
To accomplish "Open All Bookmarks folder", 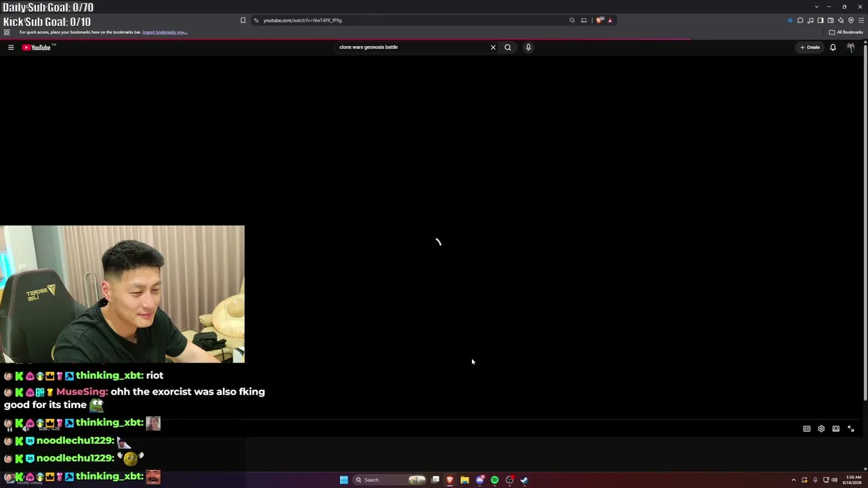I will (x=846, y=32).
